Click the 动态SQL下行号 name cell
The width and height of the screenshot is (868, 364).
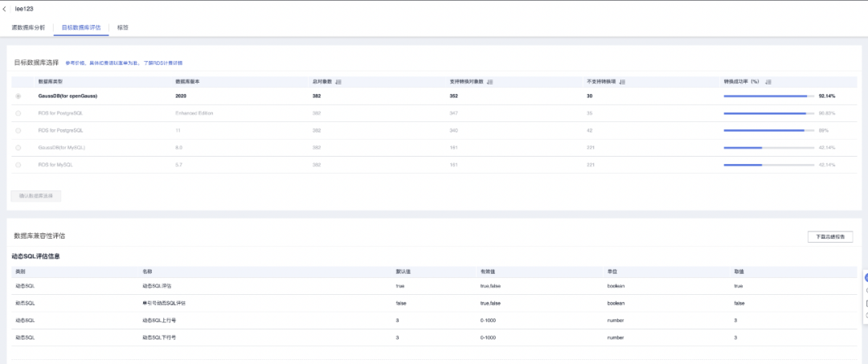coord(159,337)
